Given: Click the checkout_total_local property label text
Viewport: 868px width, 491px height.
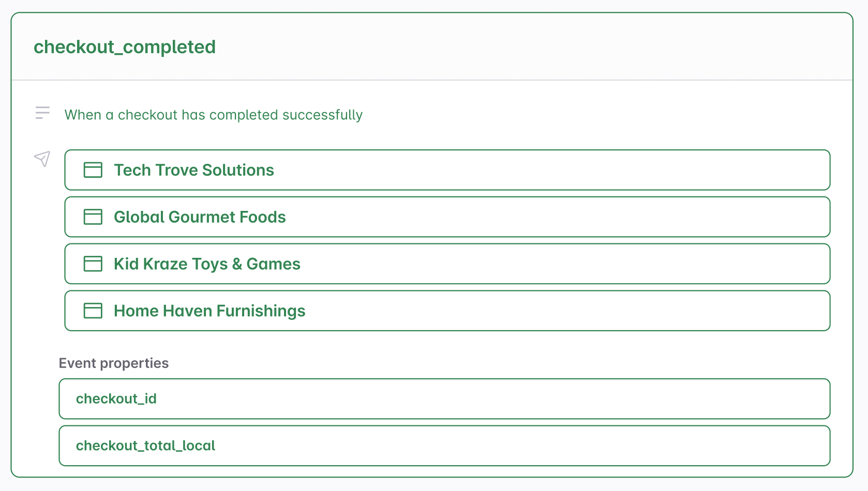Looking at the screenshot, I should [x=145, y=446].
